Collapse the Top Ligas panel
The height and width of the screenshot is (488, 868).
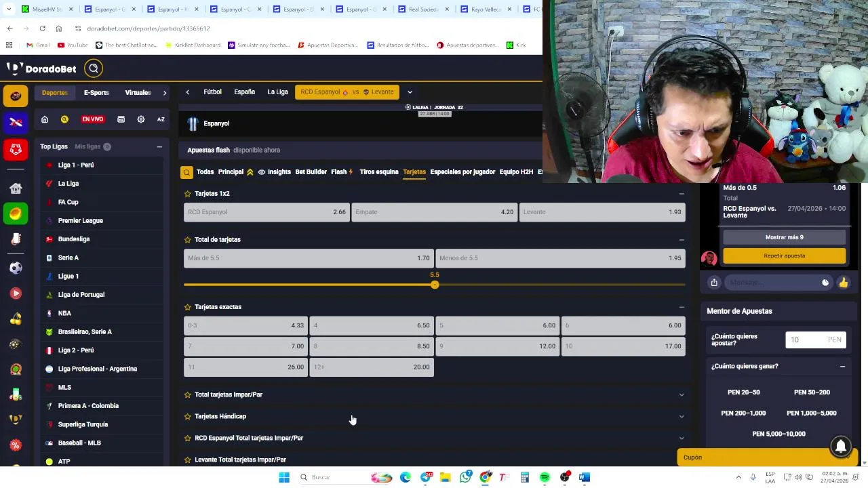(159, 146)
